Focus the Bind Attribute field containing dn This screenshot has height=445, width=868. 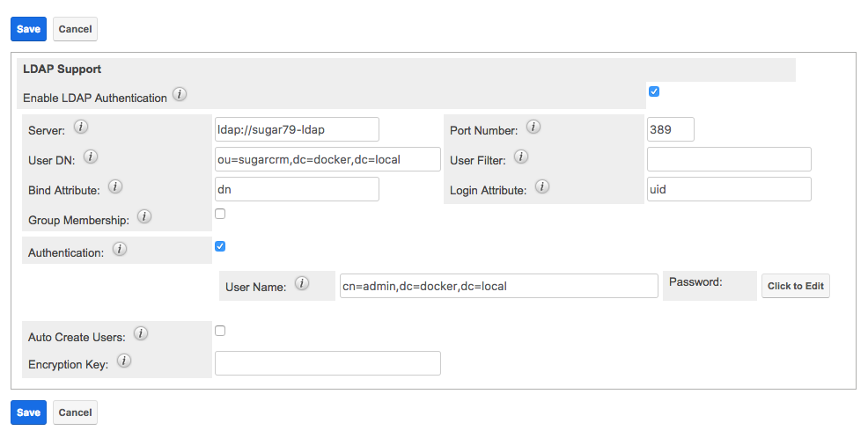(297, 189)
